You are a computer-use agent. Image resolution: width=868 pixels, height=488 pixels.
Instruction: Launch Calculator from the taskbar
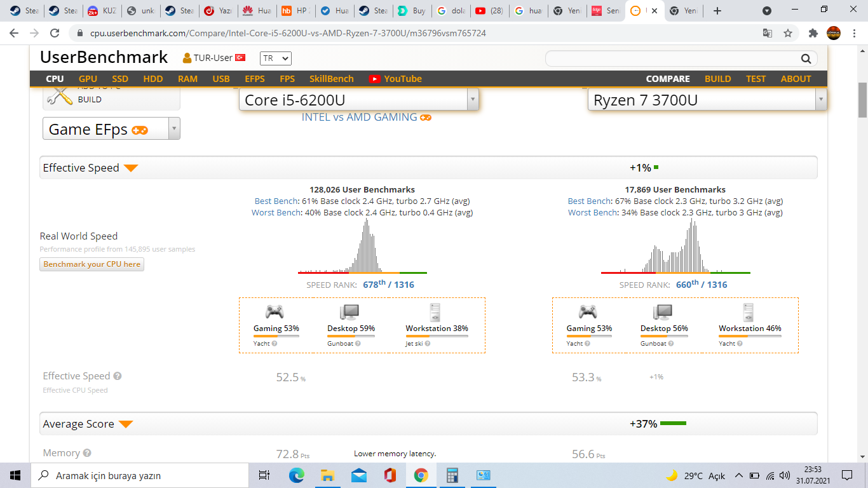pyautogui.click(x=452, y=475)
